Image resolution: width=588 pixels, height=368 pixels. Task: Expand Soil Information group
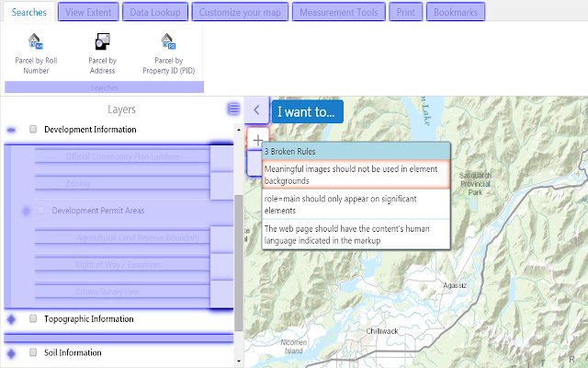tap(11, 353)
